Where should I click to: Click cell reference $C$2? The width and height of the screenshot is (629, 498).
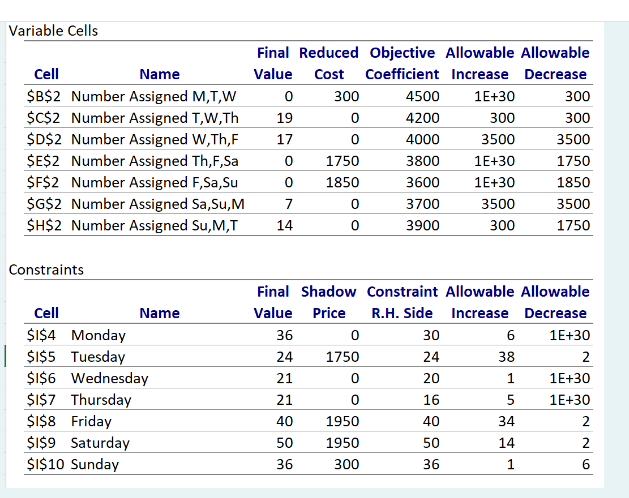click(x=43, y=118)
